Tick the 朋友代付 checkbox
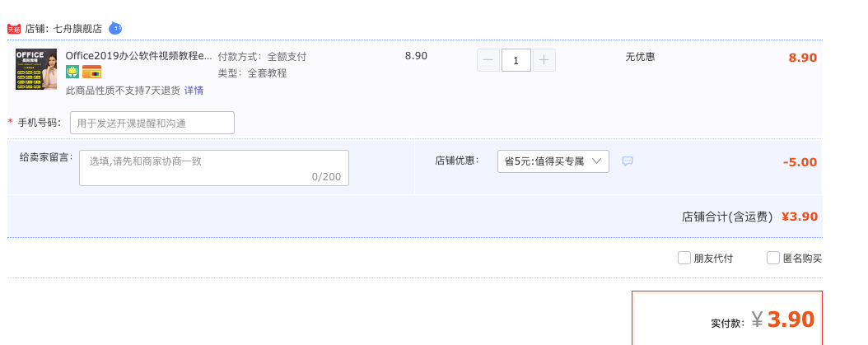The width and height of the screenshot is (868, 345). (684, 258)
